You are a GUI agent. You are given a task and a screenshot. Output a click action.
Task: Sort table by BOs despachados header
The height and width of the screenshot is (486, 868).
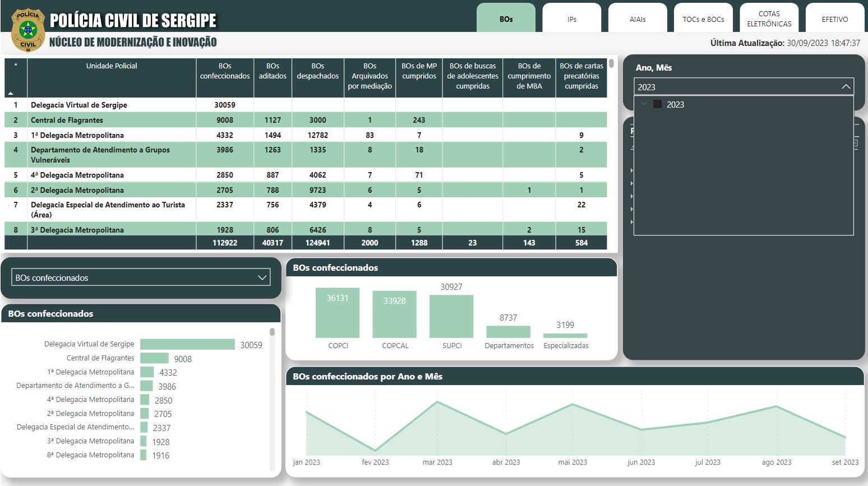pos(317,71)
